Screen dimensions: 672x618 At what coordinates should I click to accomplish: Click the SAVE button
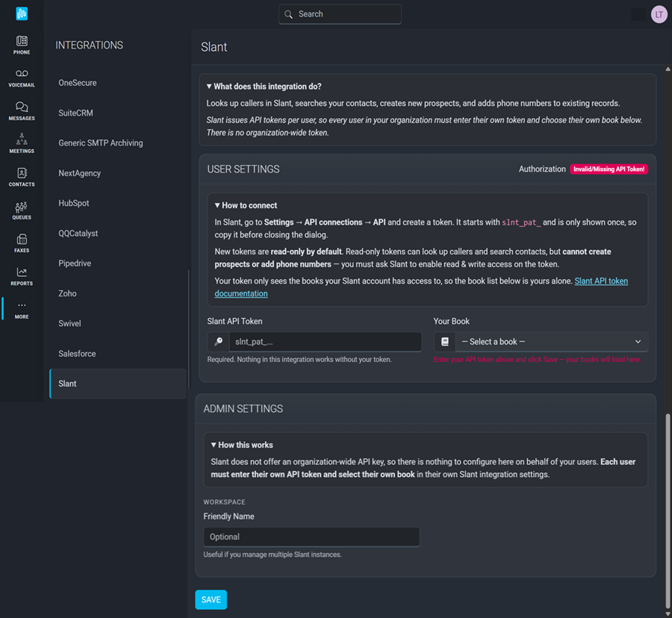211,599
